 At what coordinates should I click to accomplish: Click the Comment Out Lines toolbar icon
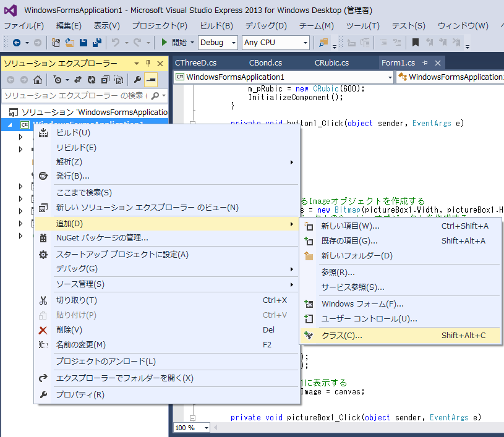click(383, 43)
